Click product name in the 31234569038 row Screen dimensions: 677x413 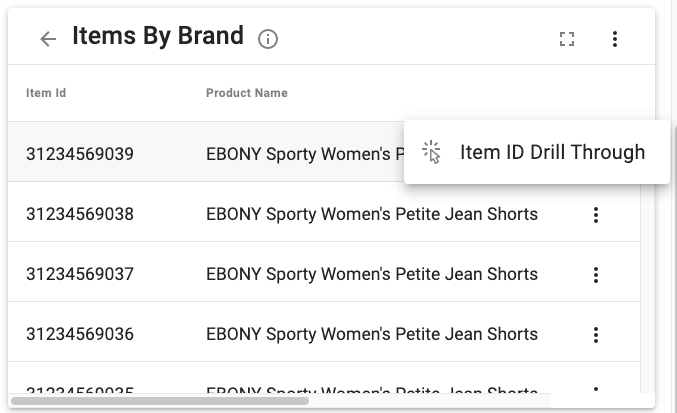pos(372,214)
